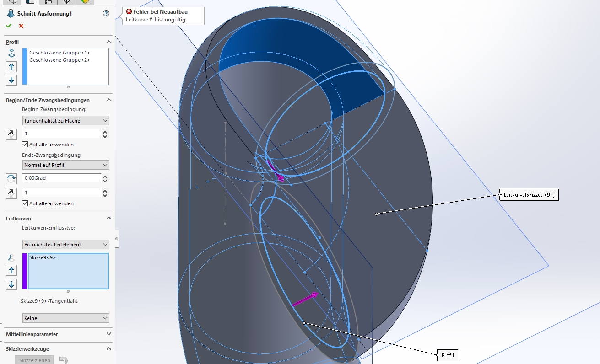The height and width of the screenshot is (364, 600).
Task: Open the 'Bis nächstes Leitelement' dropdown
Action: click(66, 245)
